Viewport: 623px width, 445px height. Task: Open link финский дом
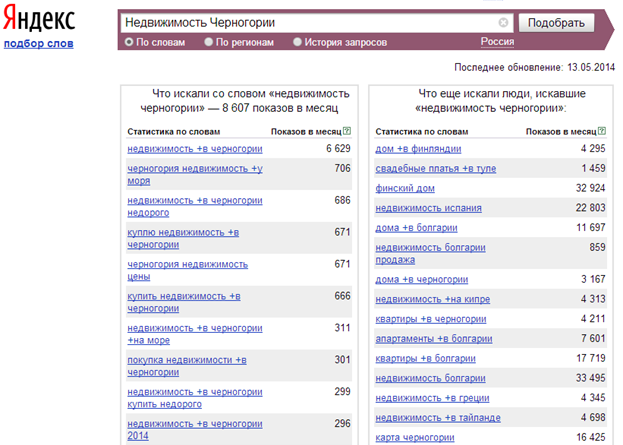click(405, 188)
